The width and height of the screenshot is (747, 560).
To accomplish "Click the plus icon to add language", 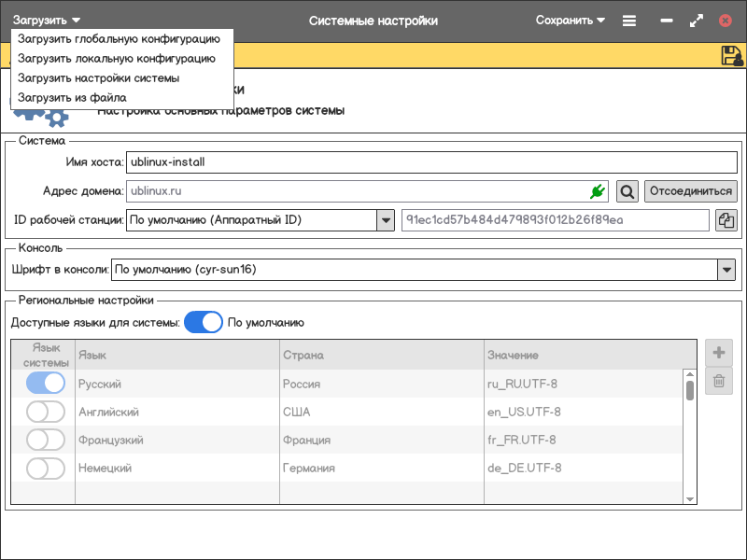I will [719, 353].
